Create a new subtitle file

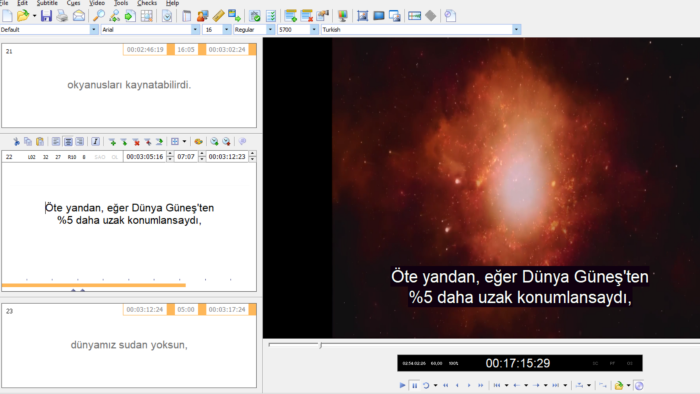point(8,16)
